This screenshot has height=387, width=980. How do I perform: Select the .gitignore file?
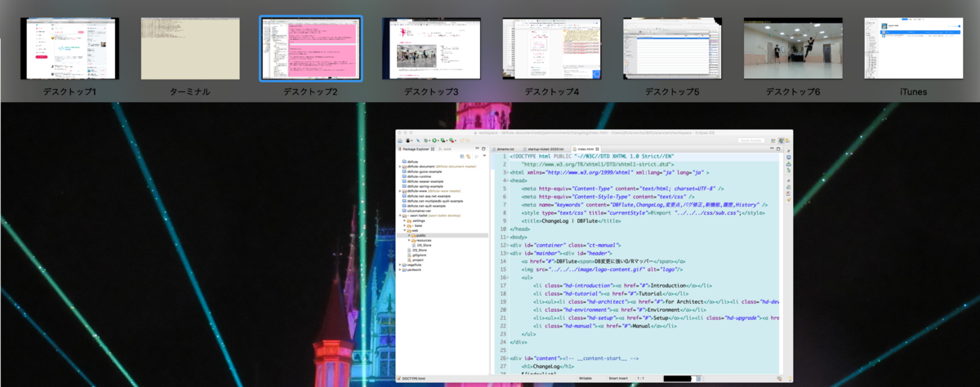tap(419, 255)
